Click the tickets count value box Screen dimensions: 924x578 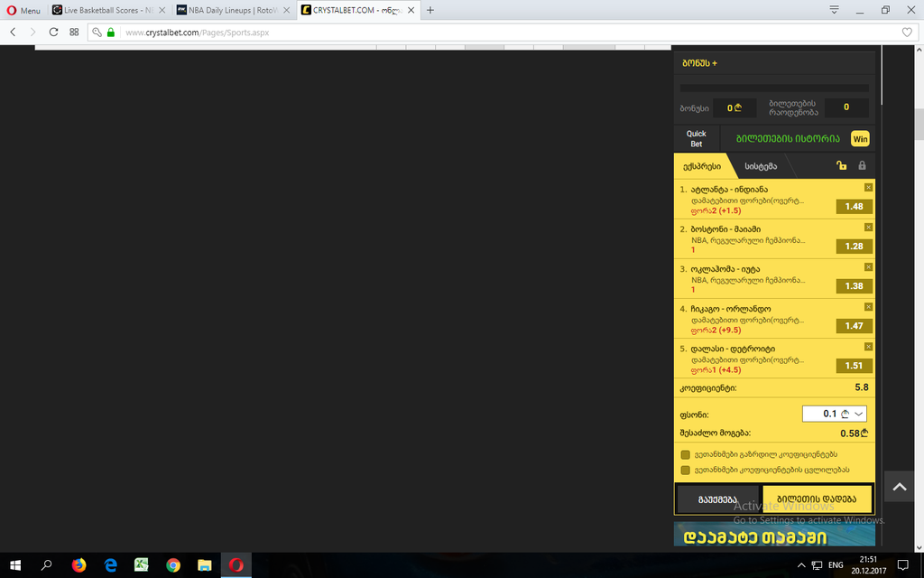[846, 107]
